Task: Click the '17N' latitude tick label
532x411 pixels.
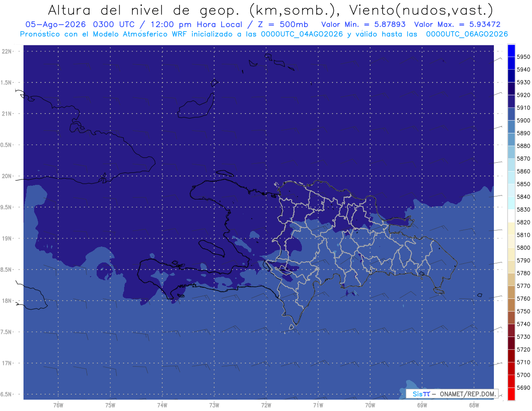Action: [7, 363]
